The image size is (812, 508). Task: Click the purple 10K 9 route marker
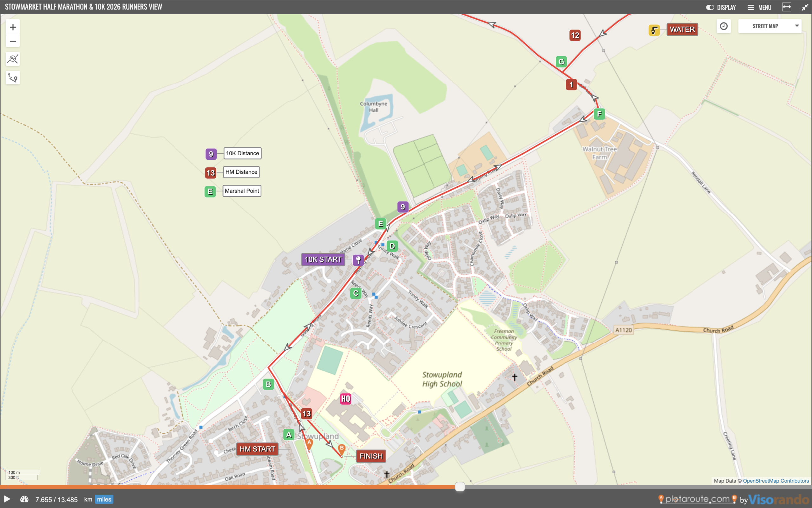point(403,207)
